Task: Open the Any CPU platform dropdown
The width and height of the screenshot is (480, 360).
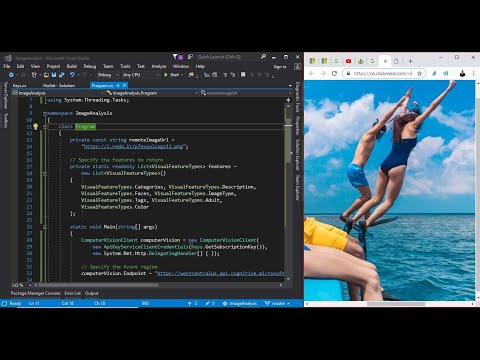Action: 141,75
